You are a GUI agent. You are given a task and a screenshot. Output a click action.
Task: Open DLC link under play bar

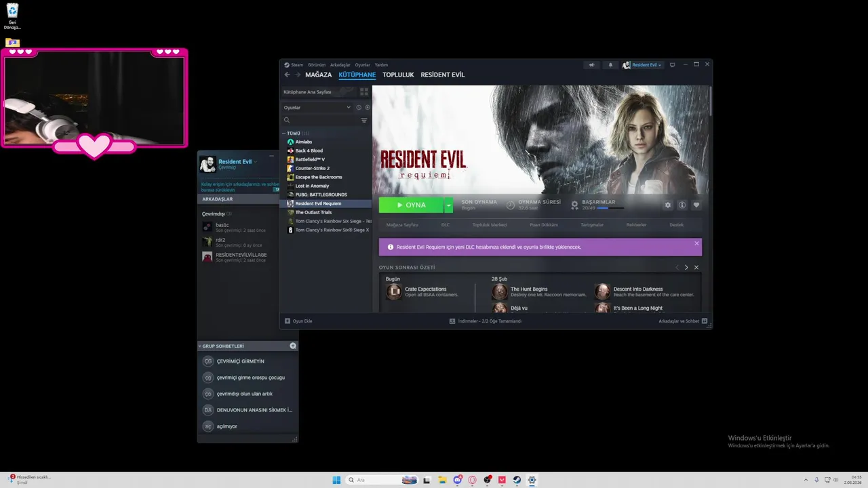pos(446,224)
